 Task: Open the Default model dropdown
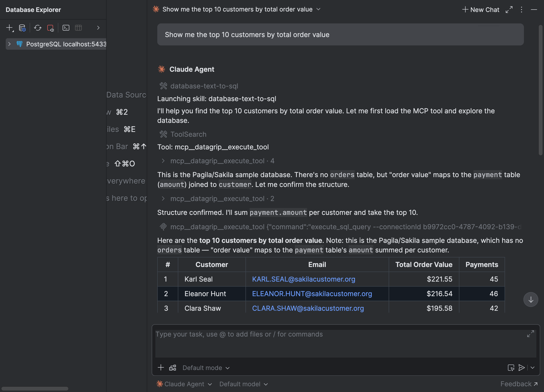click(244, 384)
